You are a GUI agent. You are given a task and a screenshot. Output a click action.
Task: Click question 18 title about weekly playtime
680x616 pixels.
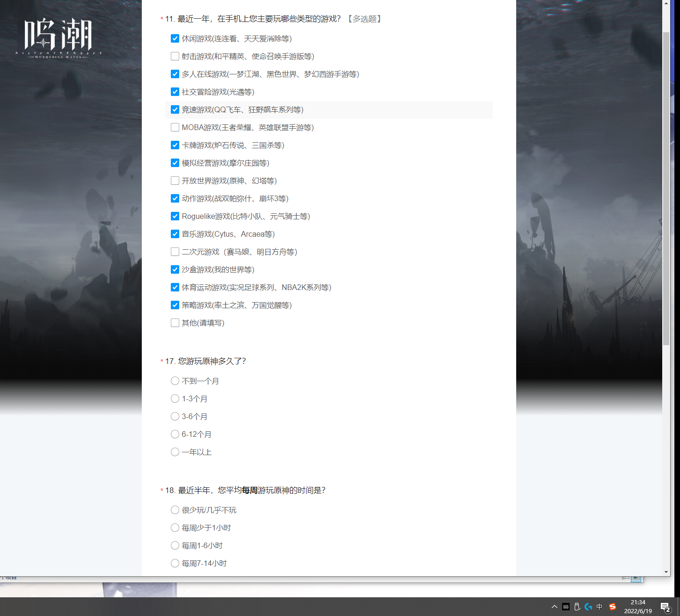coord(245,490)
